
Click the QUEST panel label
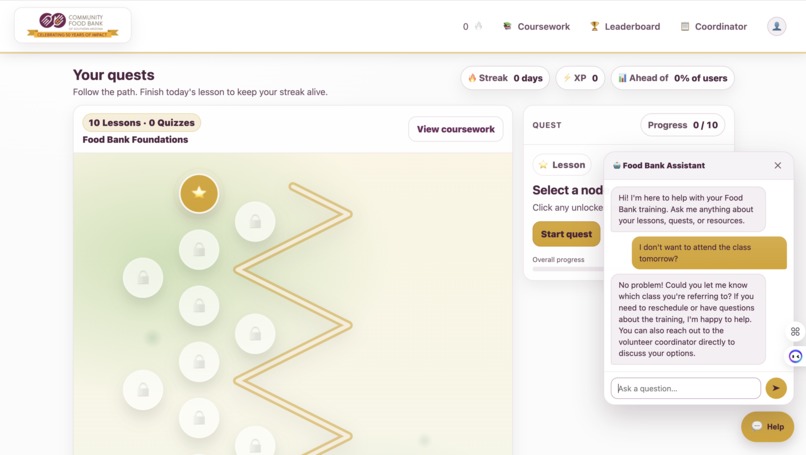(547, 125)
